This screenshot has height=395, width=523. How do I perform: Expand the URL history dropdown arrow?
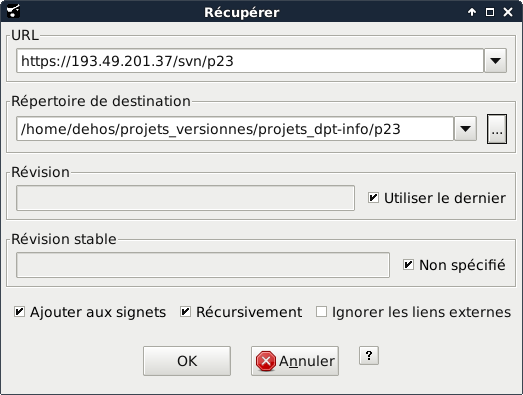[x=496, y=61]
